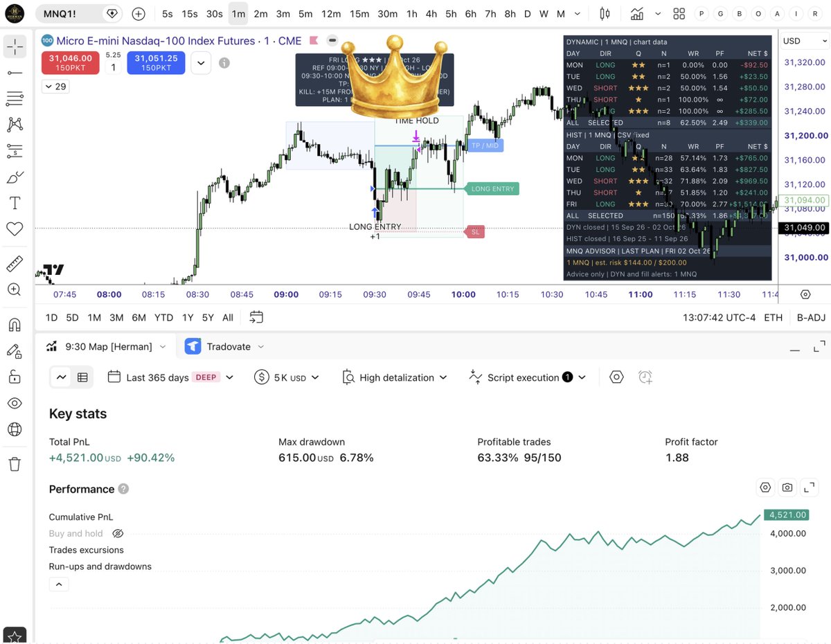
Task: Toggle magnet mode on
Action: click(x=15, y=324)
